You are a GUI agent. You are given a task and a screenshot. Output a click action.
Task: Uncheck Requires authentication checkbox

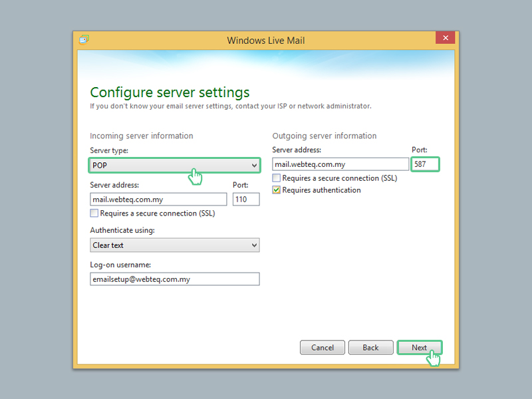pos(277,190)
